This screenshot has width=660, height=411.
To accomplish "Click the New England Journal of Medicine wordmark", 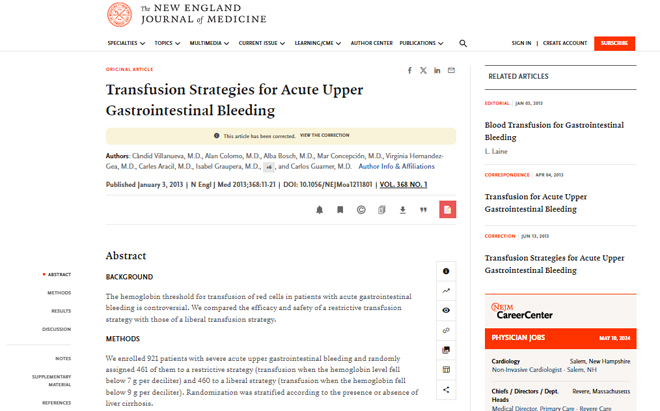I will [204, 14].
